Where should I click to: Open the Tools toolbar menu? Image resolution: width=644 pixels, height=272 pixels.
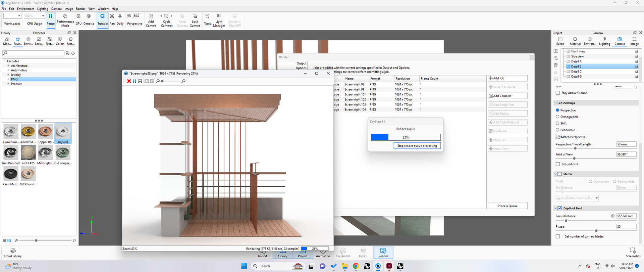click(207, 19)
